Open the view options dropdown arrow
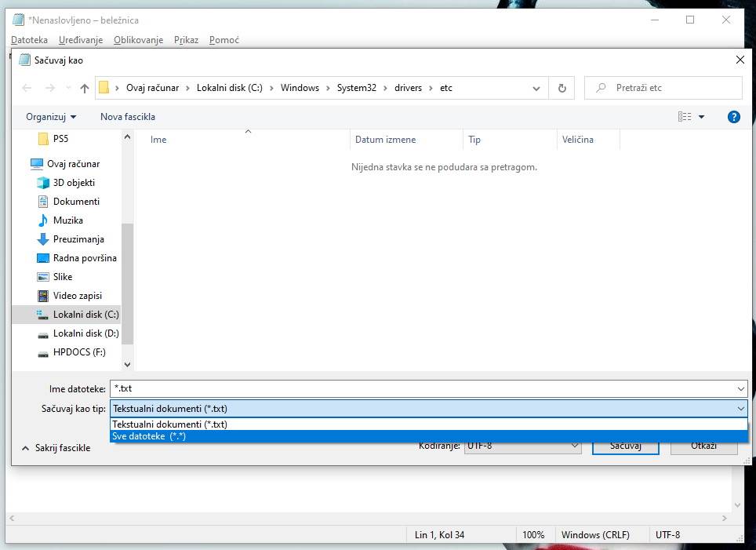The width and height of the screenshot is (756, 550). tap(702, 117)
